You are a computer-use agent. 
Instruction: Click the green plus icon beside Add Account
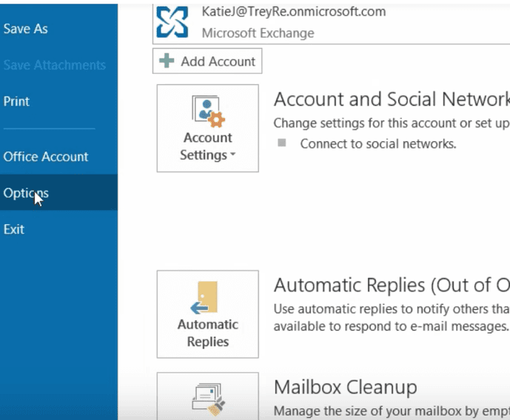167,61
